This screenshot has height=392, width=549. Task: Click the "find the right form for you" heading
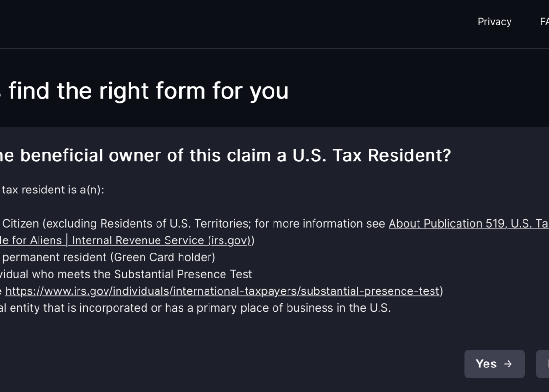click(148, 90)
